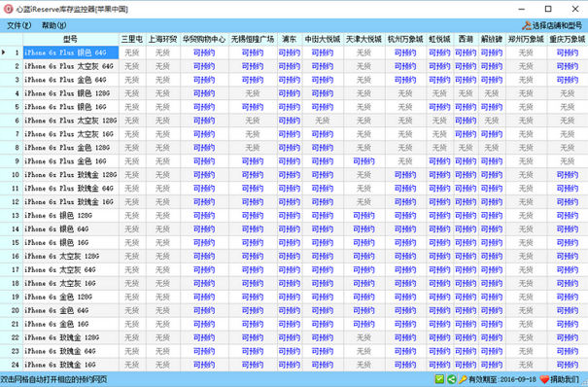Click the green share icon in status bar
Screen dimensions: 588x387
452,379
